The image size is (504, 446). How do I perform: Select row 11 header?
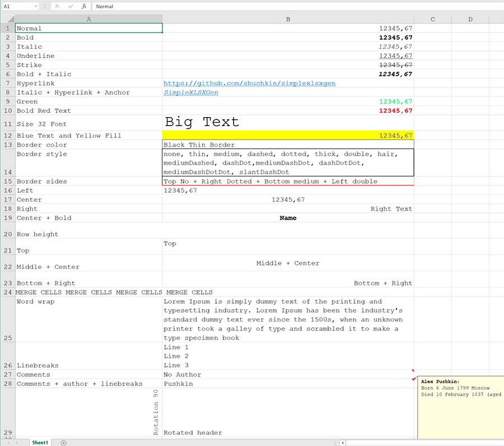click(8, 124)
